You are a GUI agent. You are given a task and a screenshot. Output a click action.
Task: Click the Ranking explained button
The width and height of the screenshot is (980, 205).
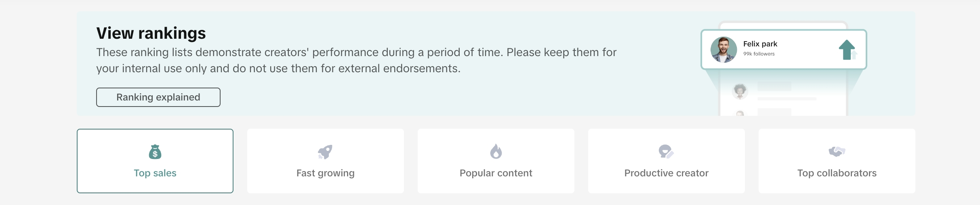[158, 97]
